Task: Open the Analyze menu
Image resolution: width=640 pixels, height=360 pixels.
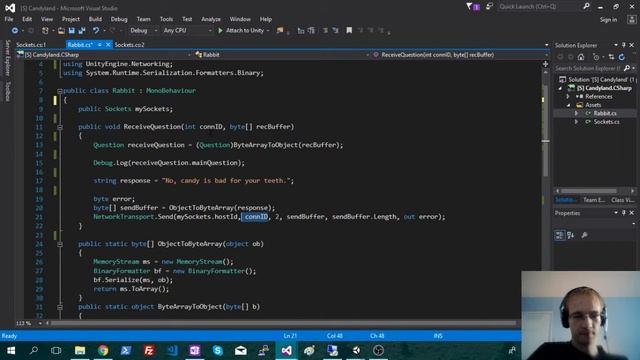Action: [211, 19]
